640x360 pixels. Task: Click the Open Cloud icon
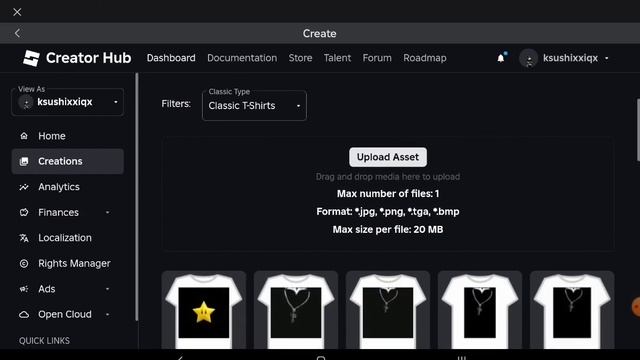coord(24,314)
